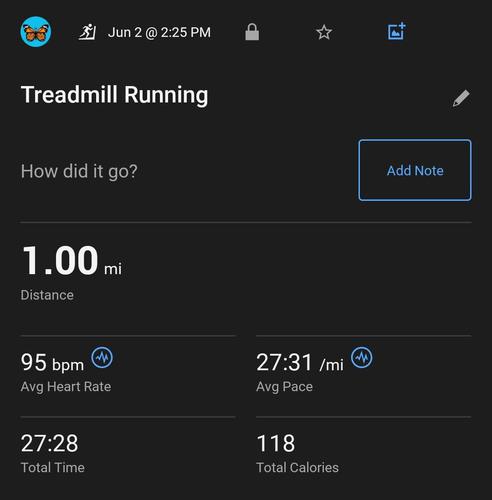Click the treadmill running activity icon
492x500 pixels.
click(x=87, y=32)
